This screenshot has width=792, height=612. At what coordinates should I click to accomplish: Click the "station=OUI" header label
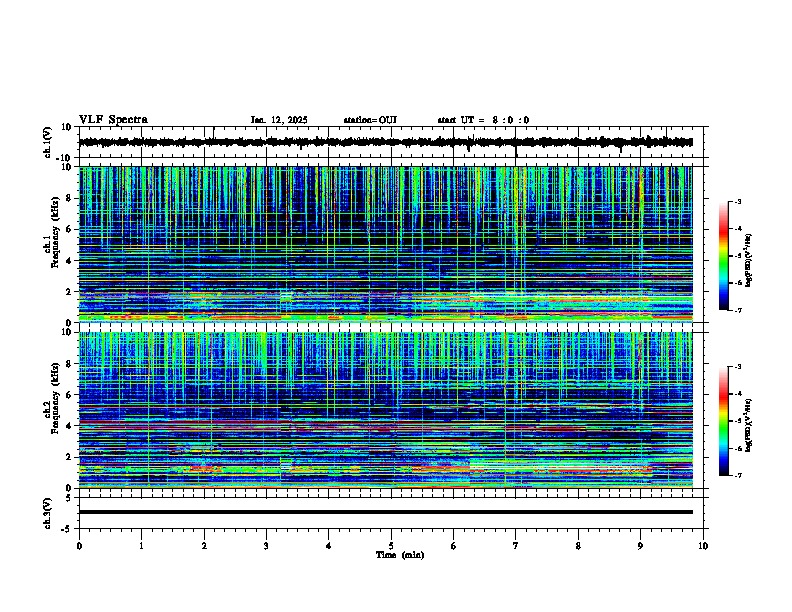pos(370,120)
